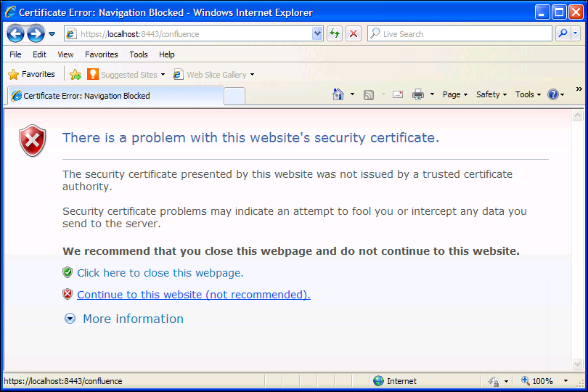Click the Refresh page icon
Screen dimensions: 588x392
point(335,34)
